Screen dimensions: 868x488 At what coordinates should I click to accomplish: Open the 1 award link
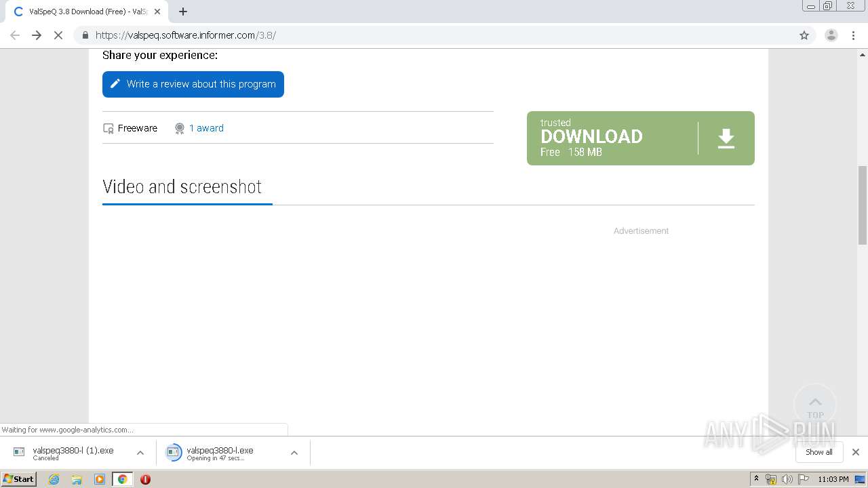[206, 128]
